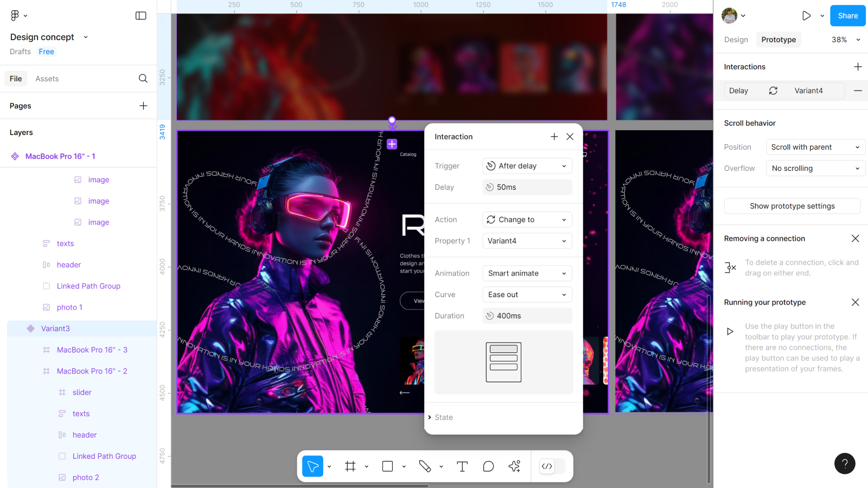Select the Move tool in bottom toolbar

click(x=312, y=466)
